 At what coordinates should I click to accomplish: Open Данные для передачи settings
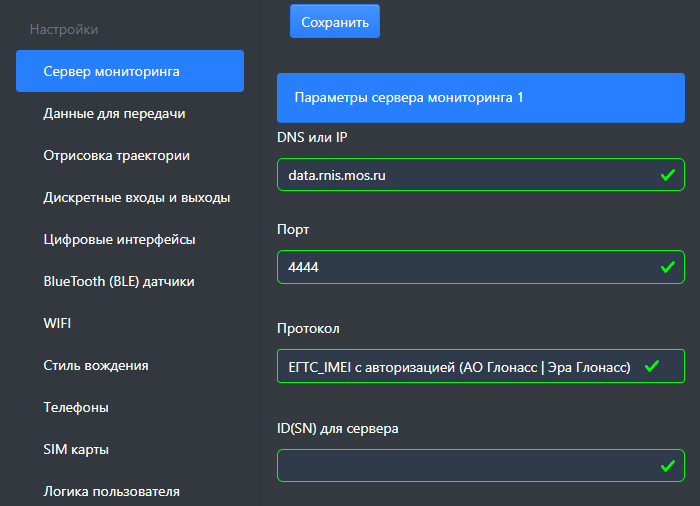tap(114, 114)
